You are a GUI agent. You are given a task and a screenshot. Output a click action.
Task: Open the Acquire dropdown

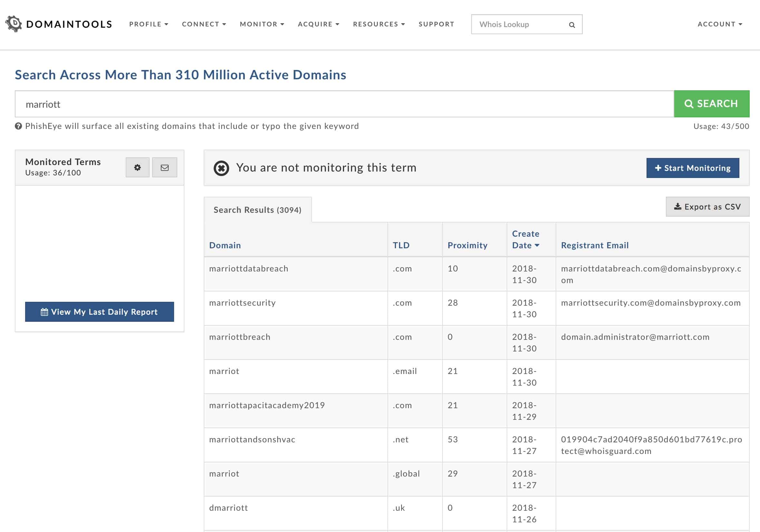coord(318,24)
